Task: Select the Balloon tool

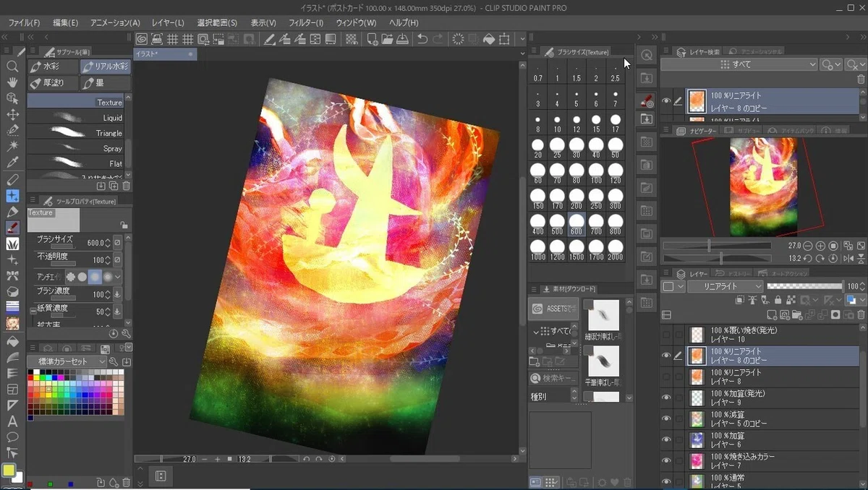Action: coord(12,437)
